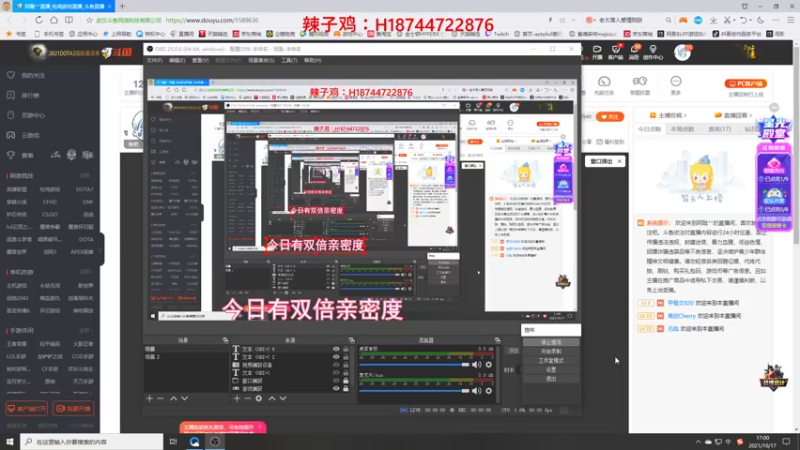The width and height of the screenshot is (800, 450).
Task: Open 更多 ellipsis icon
Action: 676,82
